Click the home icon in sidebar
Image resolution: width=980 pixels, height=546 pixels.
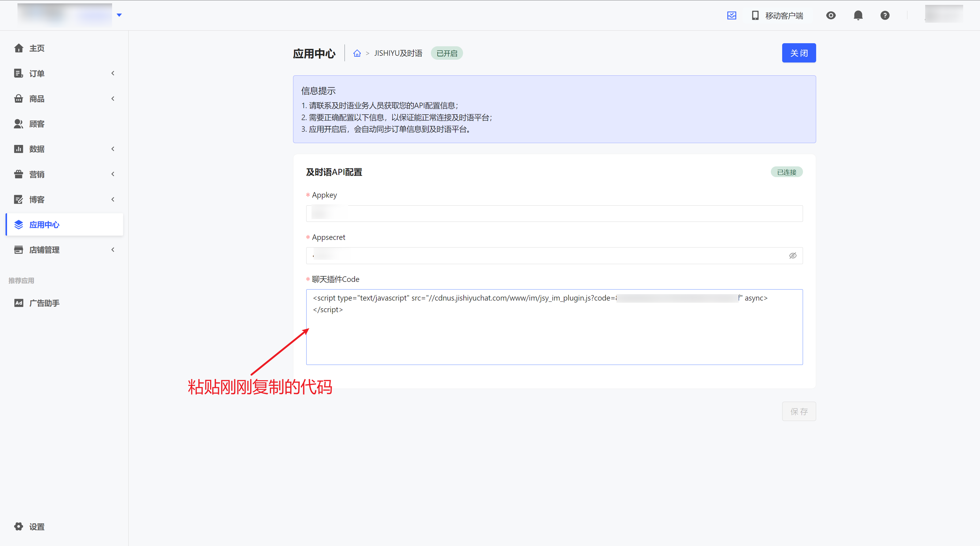(19, 48)
